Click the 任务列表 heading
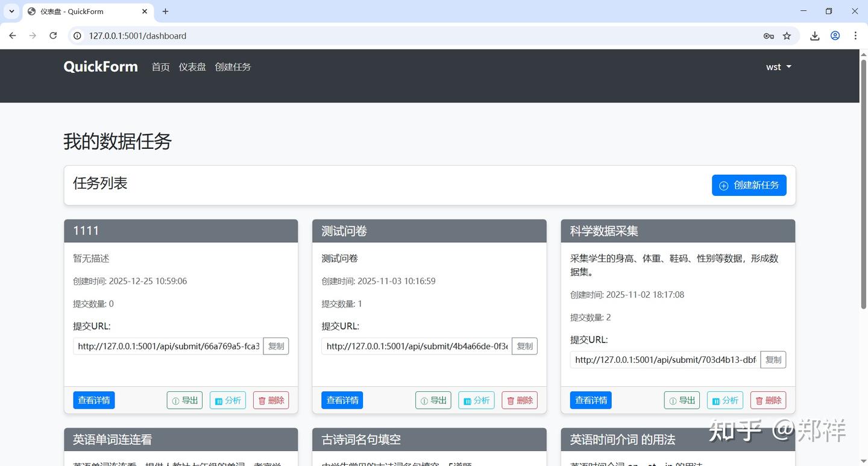Image resolution: width=868 pixels, height=466 pixels. [100, 183]
